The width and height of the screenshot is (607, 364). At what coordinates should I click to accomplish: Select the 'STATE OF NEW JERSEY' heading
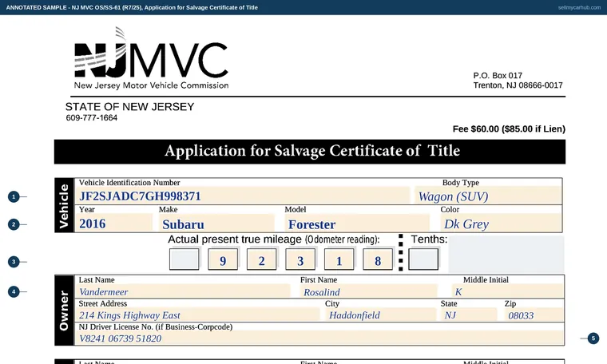coord(129,107)
